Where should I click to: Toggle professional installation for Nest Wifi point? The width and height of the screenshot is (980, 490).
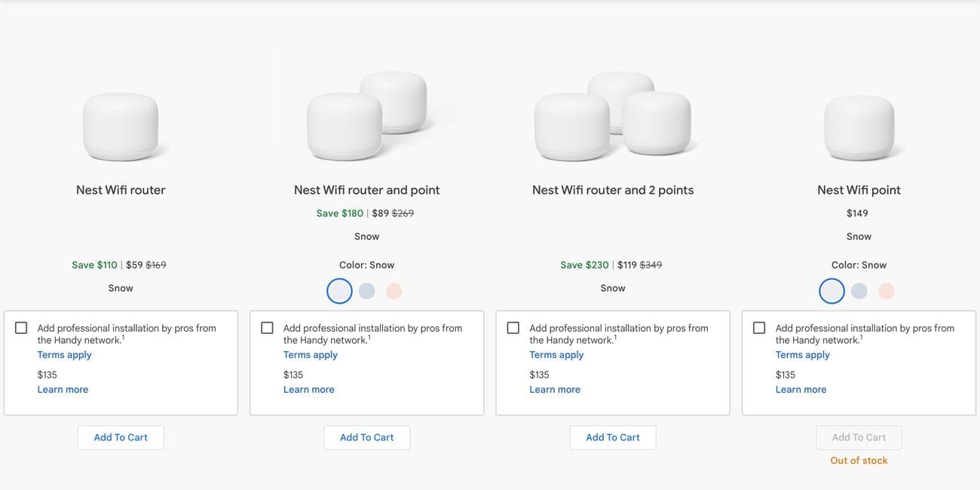[759, 328]
